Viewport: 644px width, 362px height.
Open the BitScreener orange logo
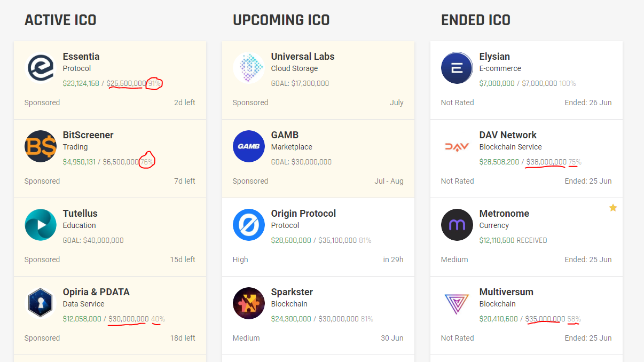41,146
